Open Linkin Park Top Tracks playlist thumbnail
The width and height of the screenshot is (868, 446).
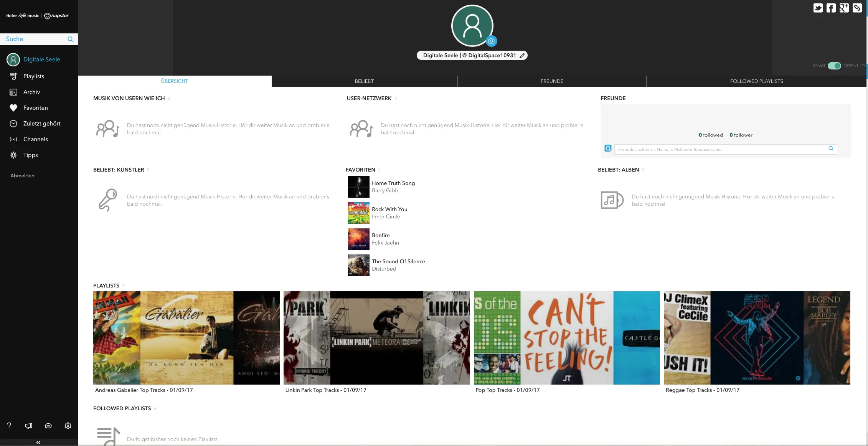tap(376, 338)
